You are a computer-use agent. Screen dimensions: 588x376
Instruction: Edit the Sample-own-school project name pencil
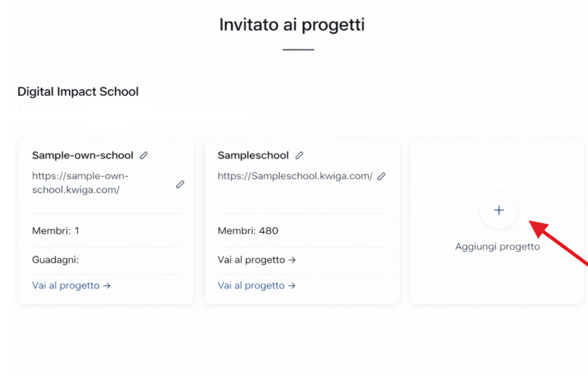click(x=144, y=156)
